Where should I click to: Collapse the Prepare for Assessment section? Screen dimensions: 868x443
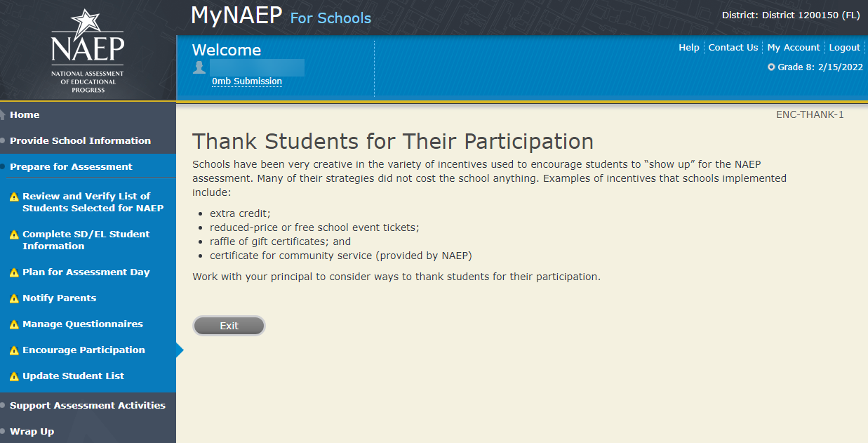71,166
